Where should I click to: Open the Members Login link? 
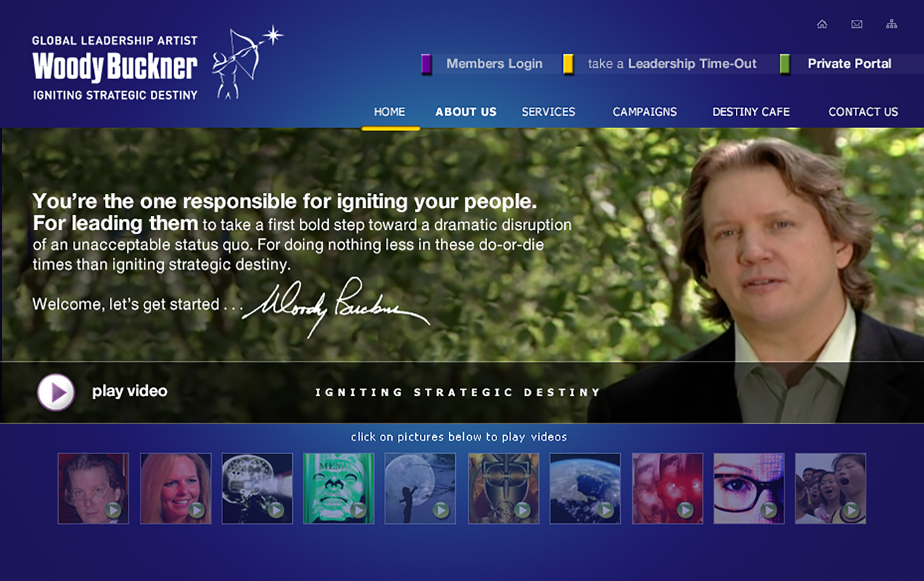click(494, 64)
